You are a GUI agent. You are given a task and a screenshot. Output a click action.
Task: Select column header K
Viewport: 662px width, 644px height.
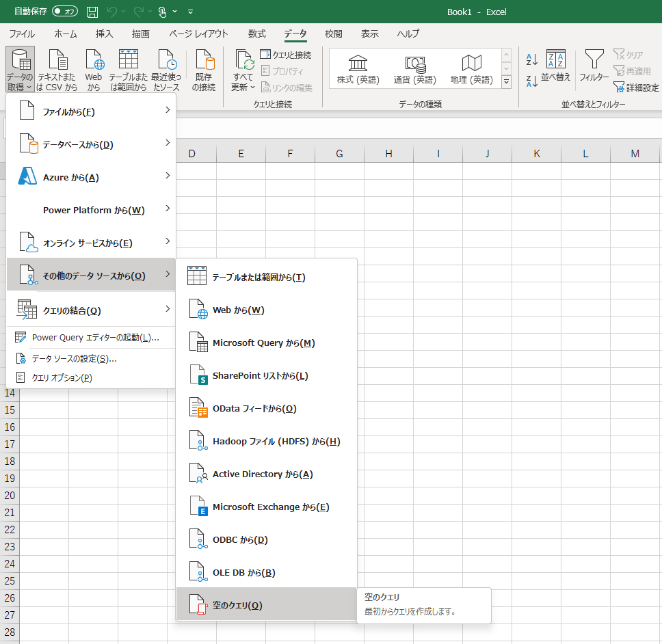[537, 154]
